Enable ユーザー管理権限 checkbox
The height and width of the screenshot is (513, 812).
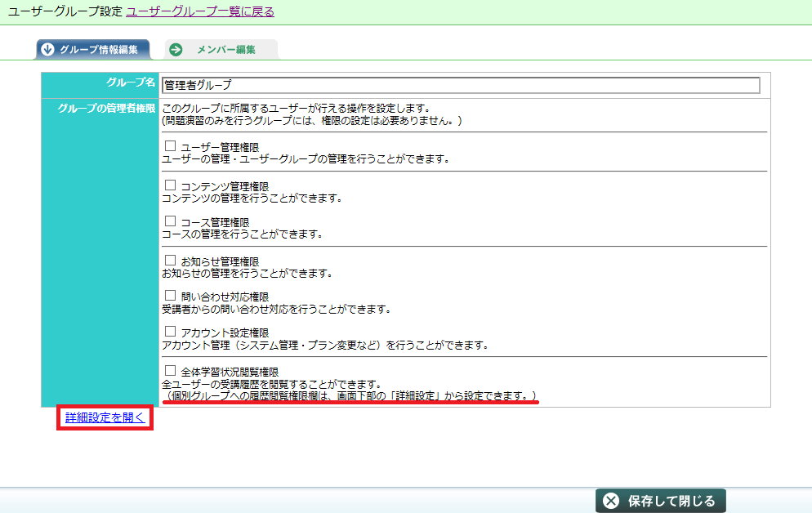click(170, 146)
